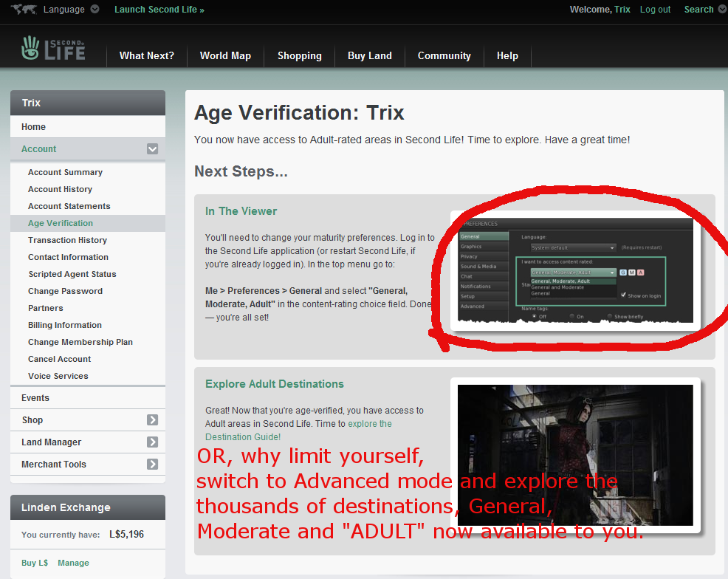Image resolution: width=728 pixels, height=579 pixels.
Task: Click Buy L$ link
Action: [35, 563]
